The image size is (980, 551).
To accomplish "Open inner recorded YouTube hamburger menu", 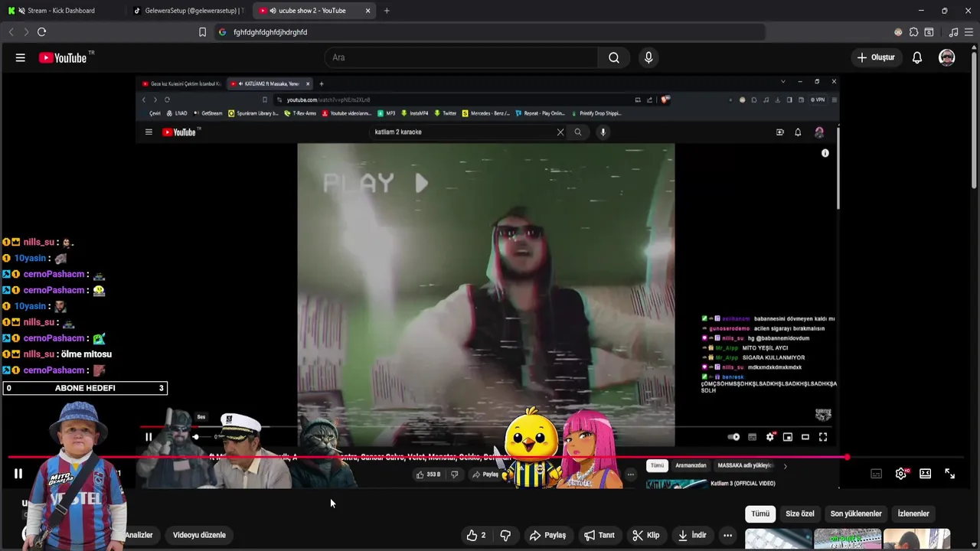I will tap(149, 132).
